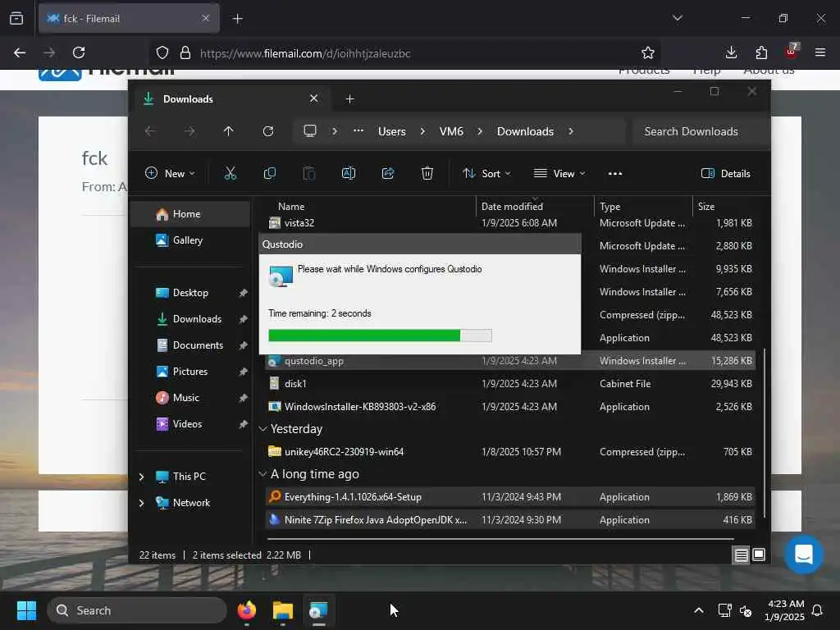Click the Windows taskbar Search box
Image resolution: width=840 pixels, height=630 pixels.
(137, 610)
